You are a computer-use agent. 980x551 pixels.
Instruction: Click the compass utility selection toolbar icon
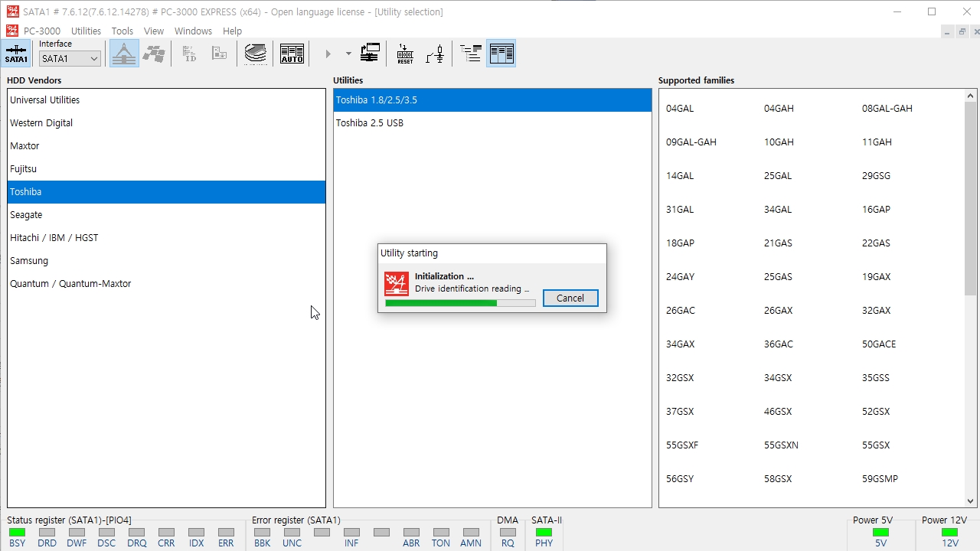(124, 54)
